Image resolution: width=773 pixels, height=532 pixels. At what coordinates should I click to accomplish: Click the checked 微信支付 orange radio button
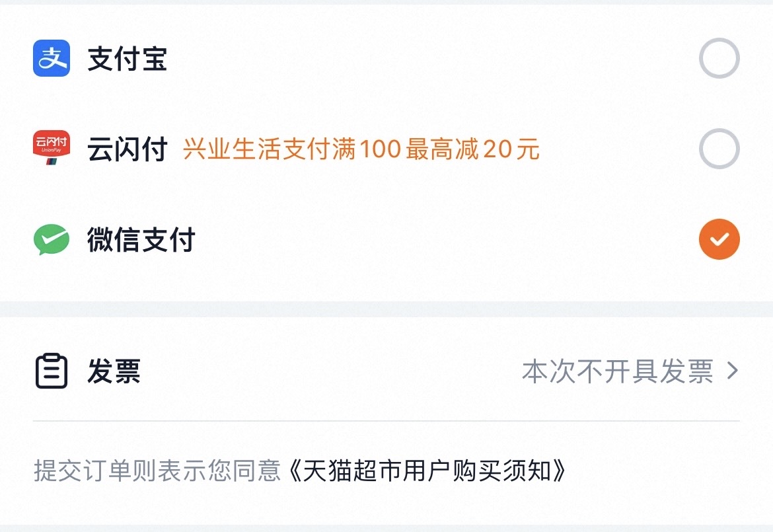(x=719, y=239)
